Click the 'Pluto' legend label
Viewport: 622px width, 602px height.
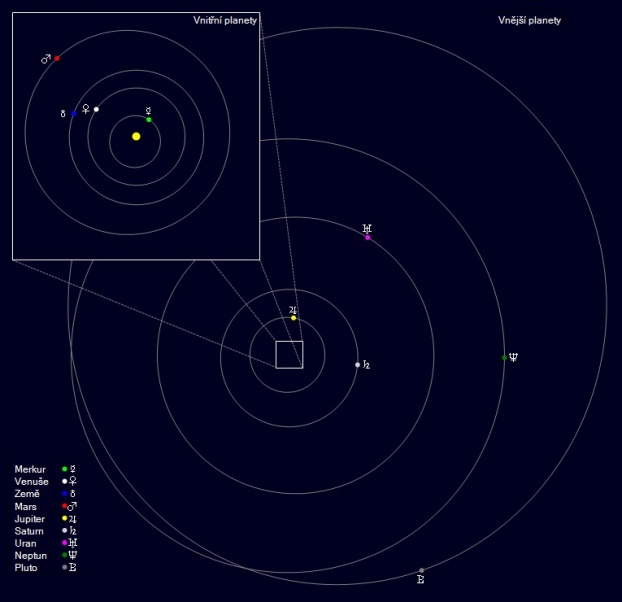pos(26,567)
